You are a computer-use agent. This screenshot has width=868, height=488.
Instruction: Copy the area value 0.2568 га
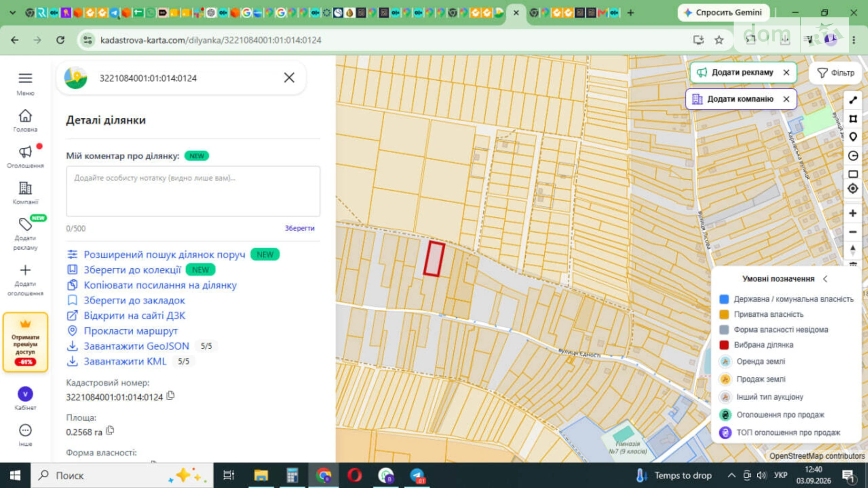(x=110, y=431)
